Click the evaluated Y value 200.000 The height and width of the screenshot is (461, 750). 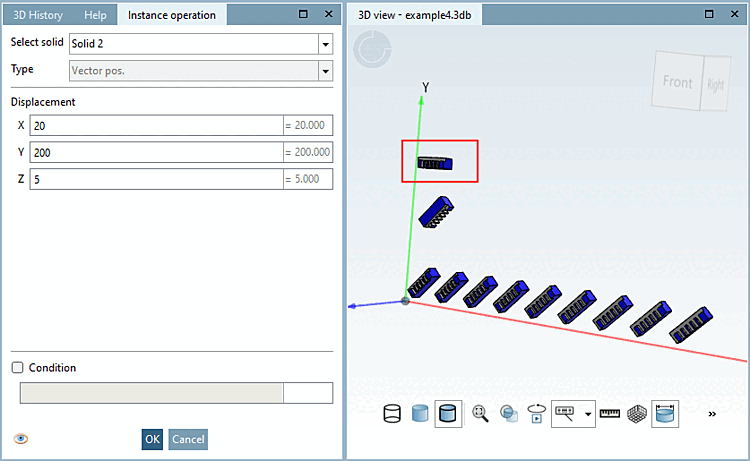[308, 152]
